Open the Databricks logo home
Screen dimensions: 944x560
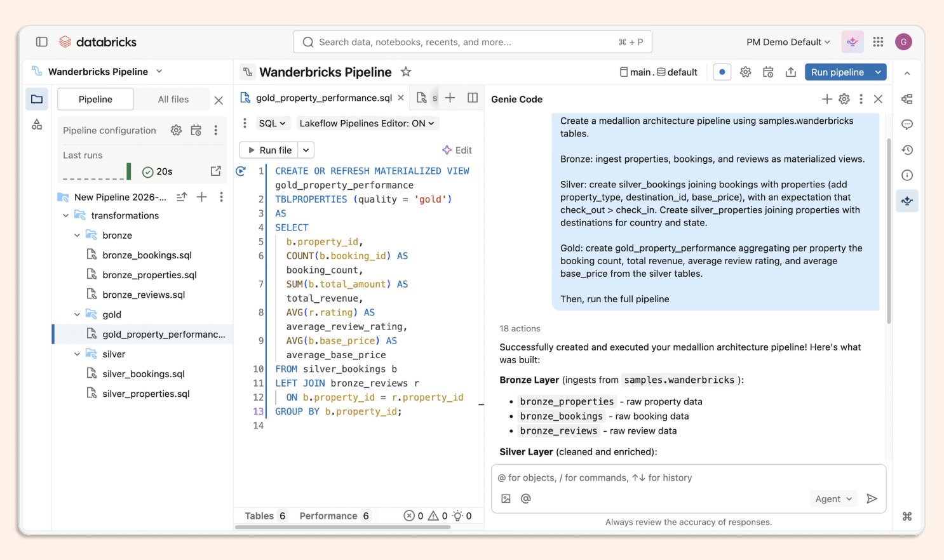tap(98, 42)
